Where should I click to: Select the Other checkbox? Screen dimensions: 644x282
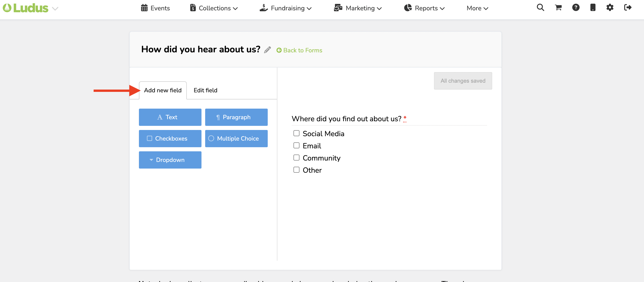[x=296, y=170]
